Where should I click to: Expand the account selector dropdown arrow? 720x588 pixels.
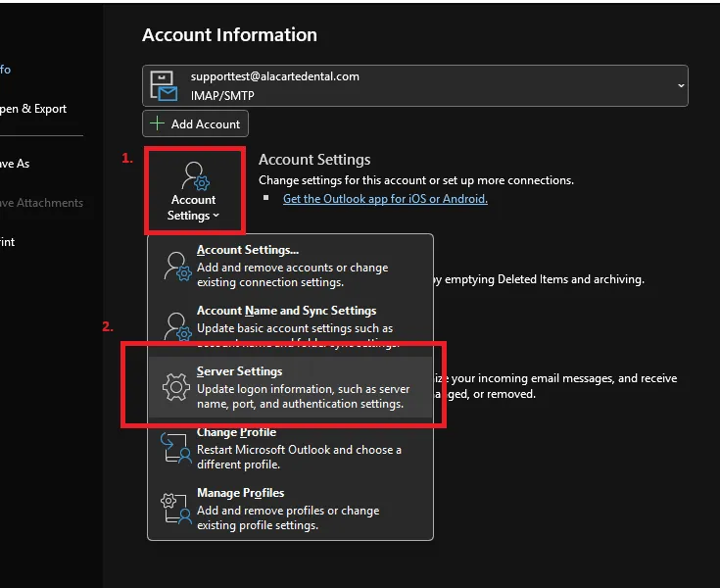(681, 86)
